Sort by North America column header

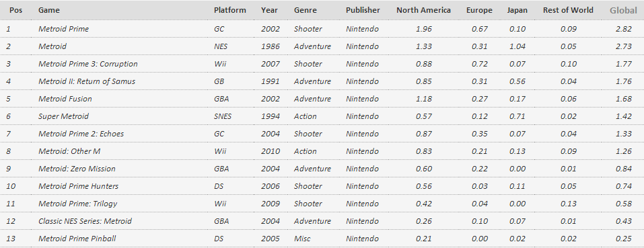coord(423,10)
